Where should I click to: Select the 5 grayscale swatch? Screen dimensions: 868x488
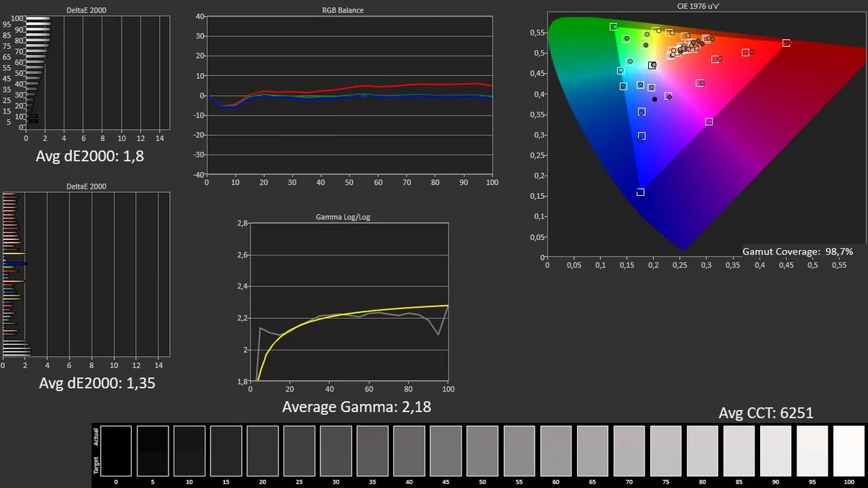(153, 450)
